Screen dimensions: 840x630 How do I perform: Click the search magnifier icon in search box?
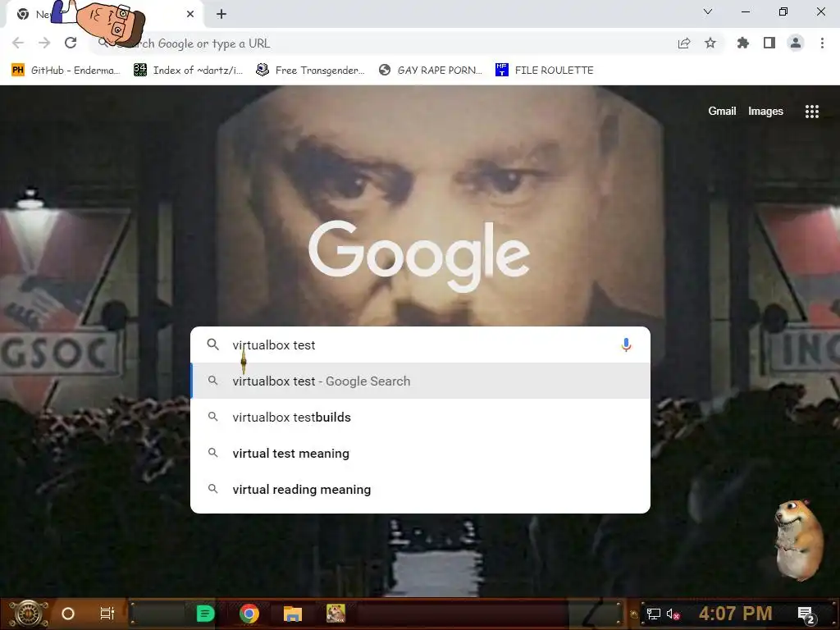pyautogui.click(x=212, y=345)
